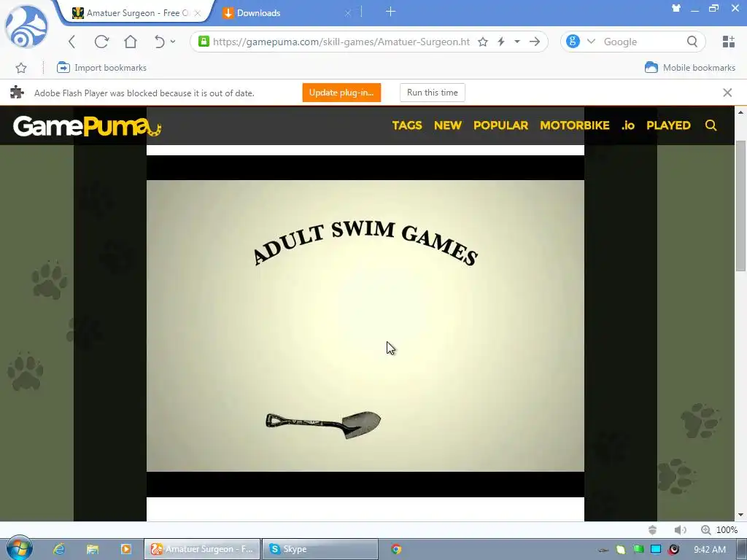Click the ADULT SWIM GAMES title text
Image resolution: width=747 pixels, height=560 pixels.
(x=365, y=243)
